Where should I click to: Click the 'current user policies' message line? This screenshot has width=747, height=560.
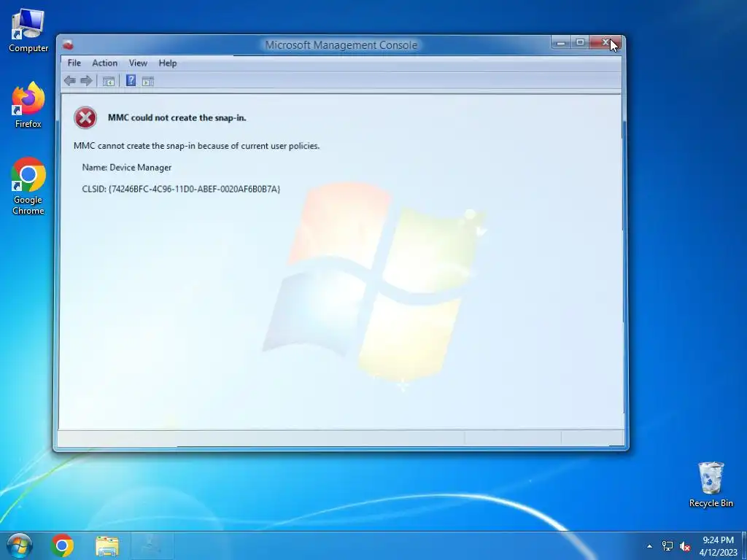[196, 146]
